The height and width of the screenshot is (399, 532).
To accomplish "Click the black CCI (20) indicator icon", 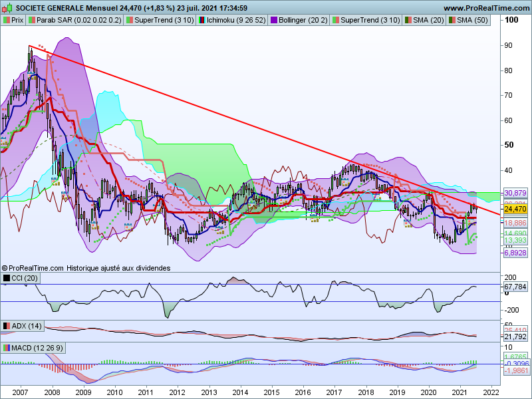I will 7,278.
